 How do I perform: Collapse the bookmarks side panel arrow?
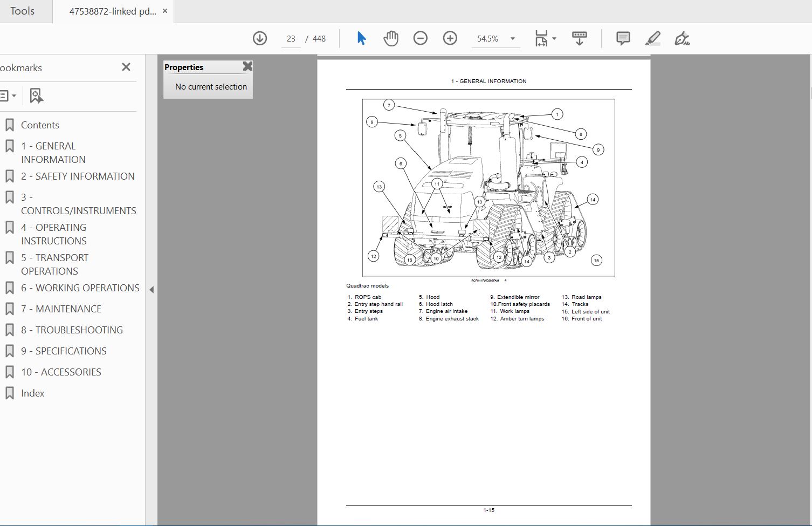click(152, 290)
